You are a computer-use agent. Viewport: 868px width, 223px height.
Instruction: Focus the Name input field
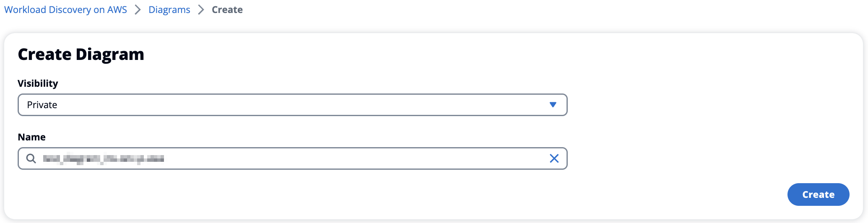[292, 158]
